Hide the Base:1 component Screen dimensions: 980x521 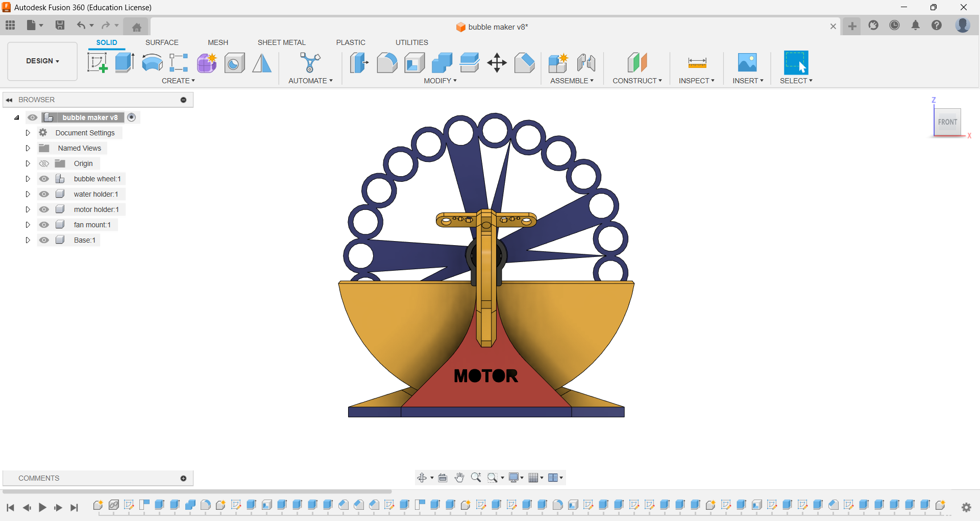[44, 240]
